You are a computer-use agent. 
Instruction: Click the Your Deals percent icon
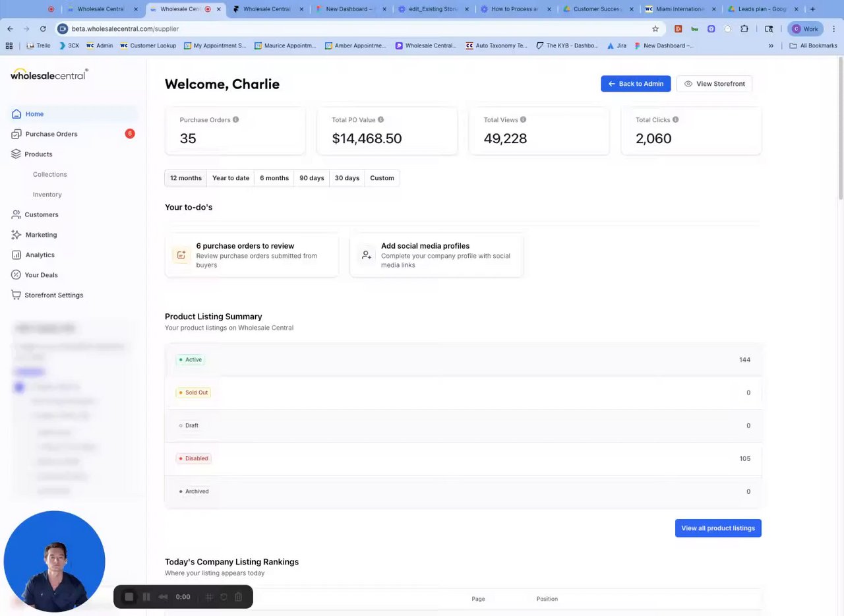point(16,275)
